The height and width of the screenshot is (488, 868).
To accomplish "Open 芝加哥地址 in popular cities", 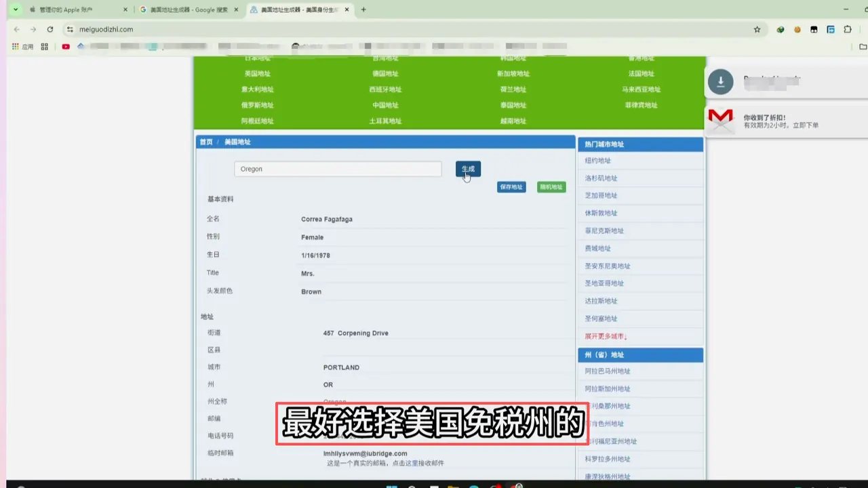I will pos(601,196).
